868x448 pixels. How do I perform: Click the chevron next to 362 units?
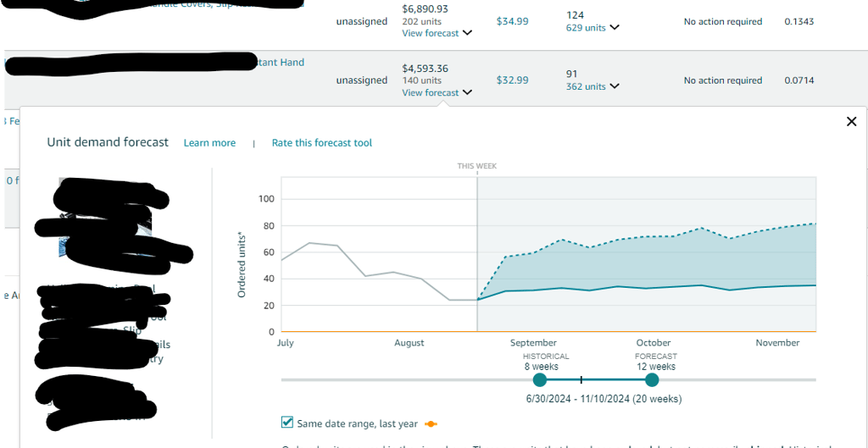point(615,86)
